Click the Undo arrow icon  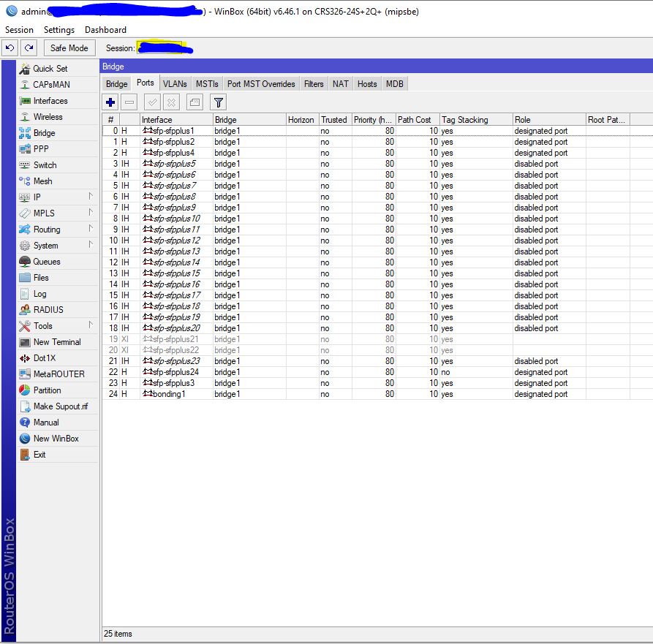(x=10, y=48)
